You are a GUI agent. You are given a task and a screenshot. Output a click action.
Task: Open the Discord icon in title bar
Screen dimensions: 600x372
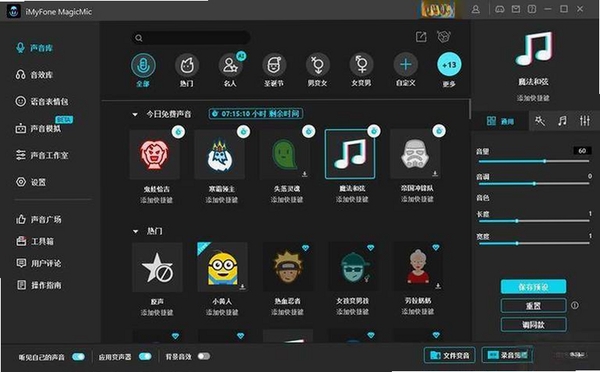pos(500,9)
